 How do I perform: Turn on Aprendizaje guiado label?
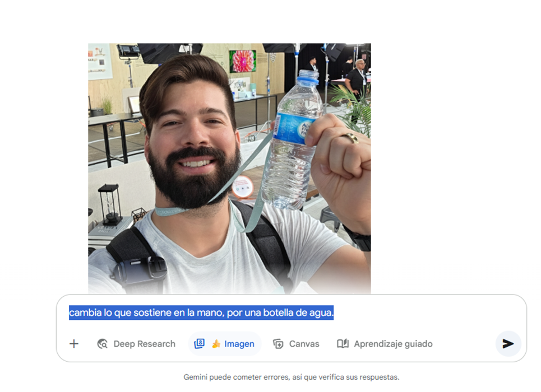pyautogui.click(x=393, y=344)
